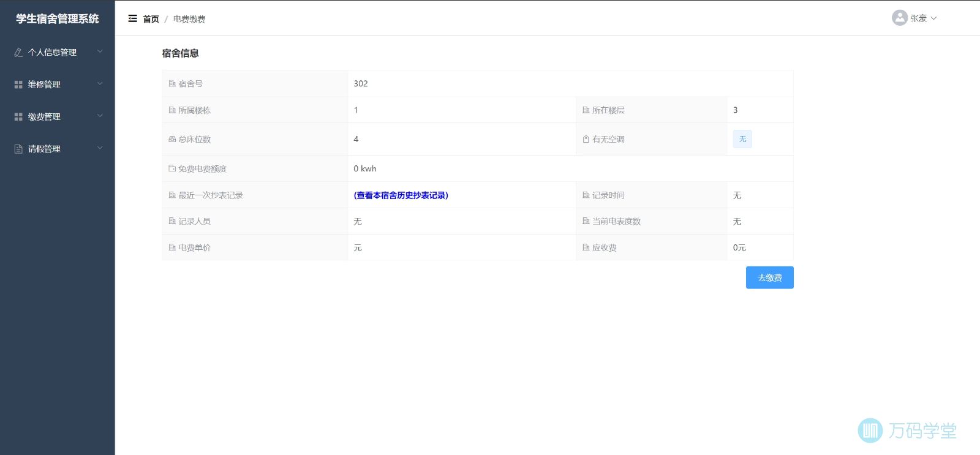The image size is (980, 455).
Task: Click the 电费缴费 breadcrumb item
Action: pyautogui.click(x=189, y=19)
